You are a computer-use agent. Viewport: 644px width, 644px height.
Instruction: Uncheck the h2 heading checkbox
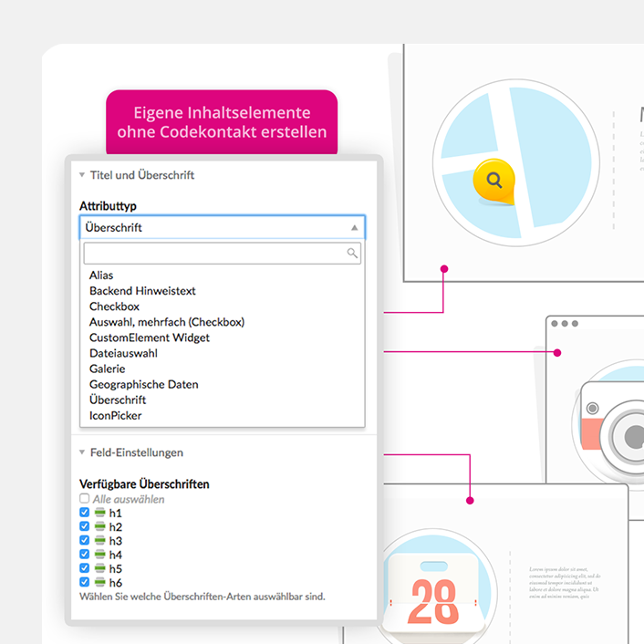84,526
